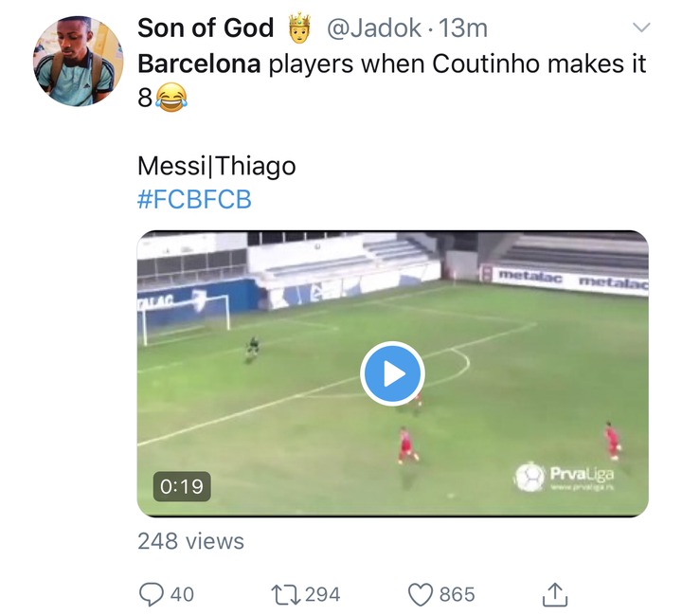This screenshot has width=682, height=616.
Task: Retweet using the retweet arrows icon
Action: pyautogui.click(x=285, y=595)
